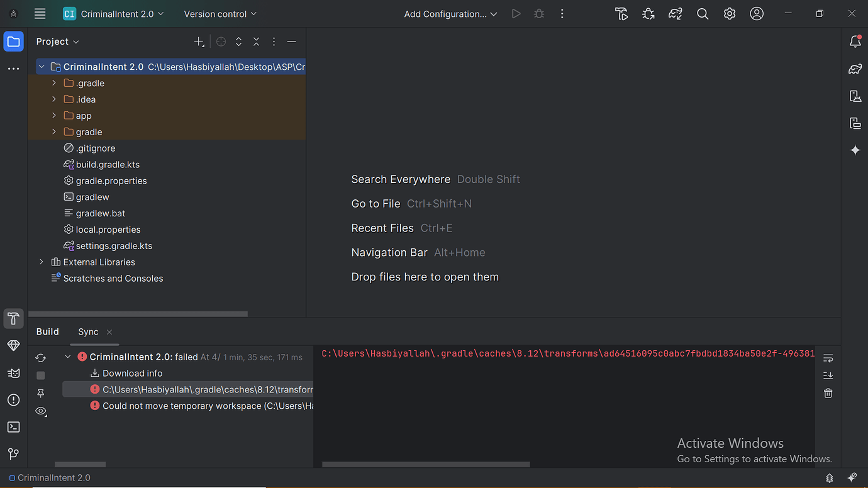The width and height of the screenshot is (868, 488).
Task: Collapse all nodes in Project tree
Action: coord(256,42)
